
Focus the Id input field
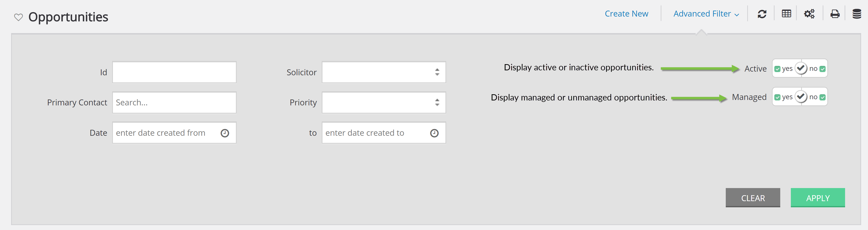point(174,72)
